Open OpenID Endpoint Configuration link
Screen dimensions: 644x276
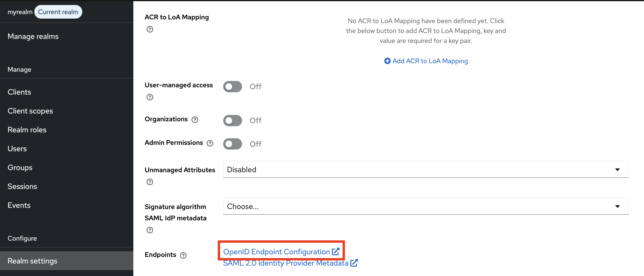(277, 251)
